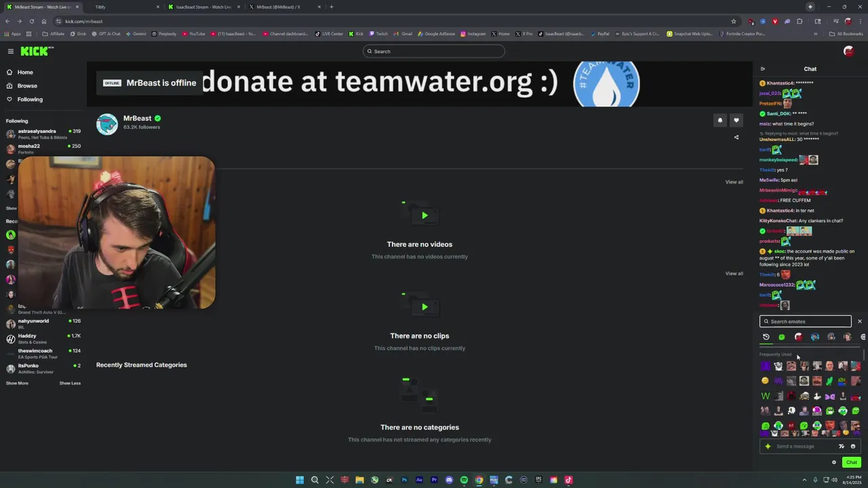Open Haddzy channel in sidebar
Screen dimensions: 868x488
(x=43, y=338)
